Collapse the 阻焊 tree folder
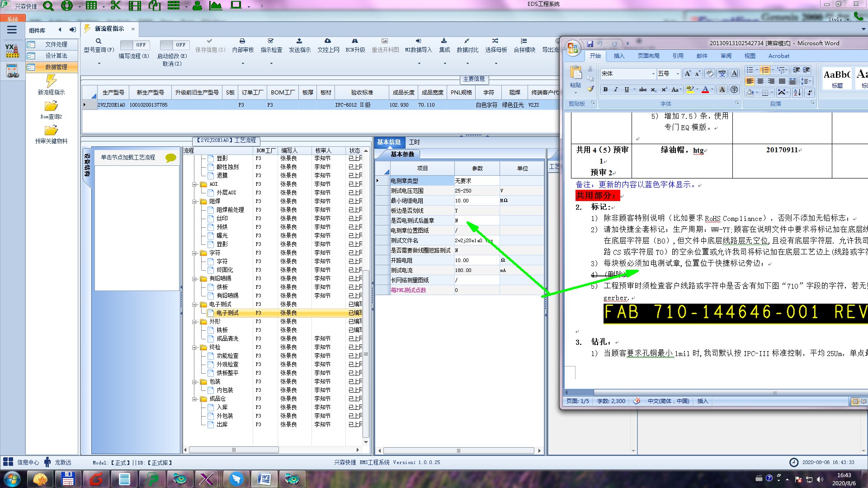The height and width of the screenshot is (488, 868). [194, 202]
